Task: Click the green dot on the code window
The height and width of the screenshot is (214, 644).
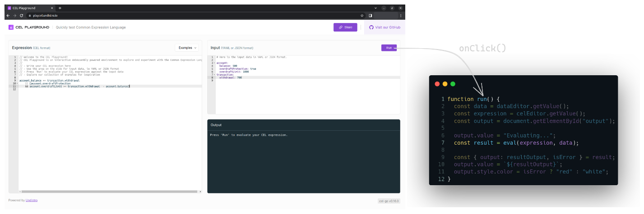Action: [453, 84]
